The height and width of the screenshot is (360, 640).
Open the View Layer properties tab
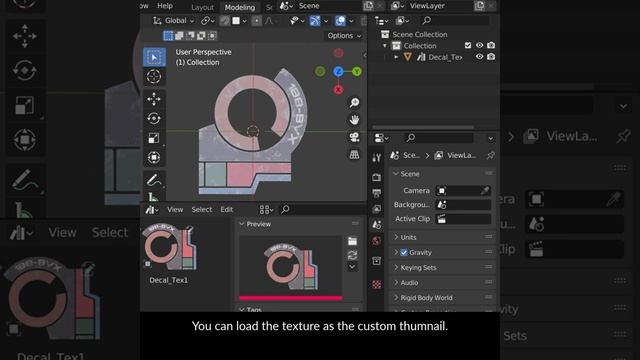tap(376, 209)
